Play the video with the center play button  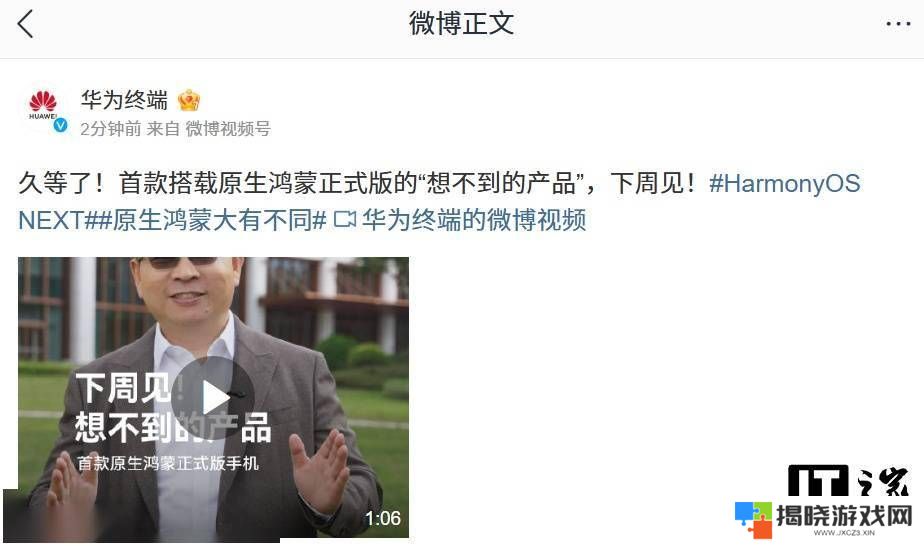click(x=213, y=398)
